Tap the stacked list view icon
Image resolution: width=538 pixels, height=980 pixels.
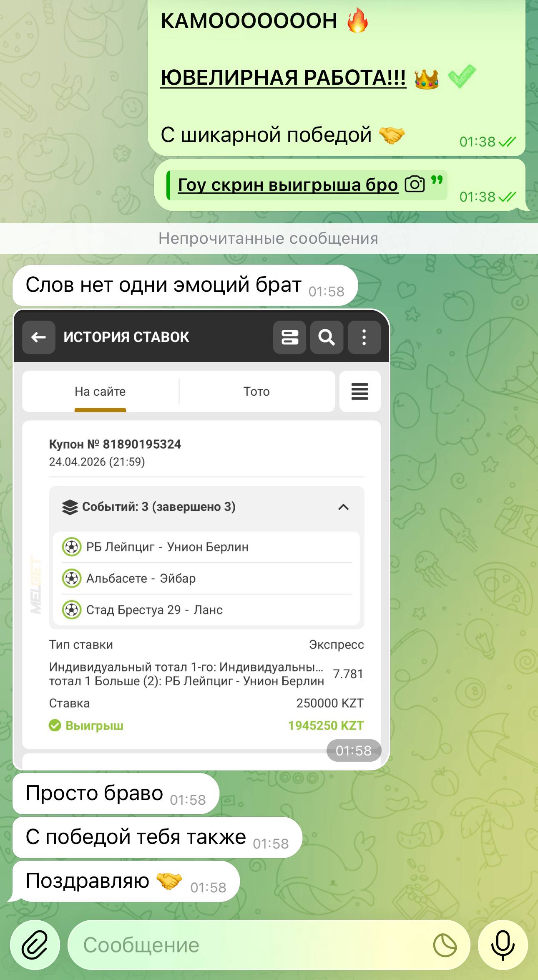(289, 337)
